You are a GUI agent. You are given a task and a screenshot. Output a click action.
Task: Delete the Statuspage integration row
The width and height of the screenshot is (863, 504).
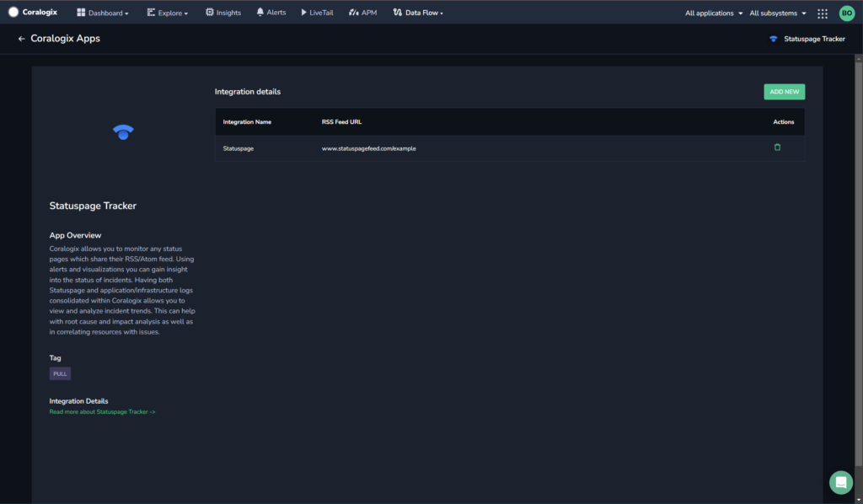click(x=777, y=147)
